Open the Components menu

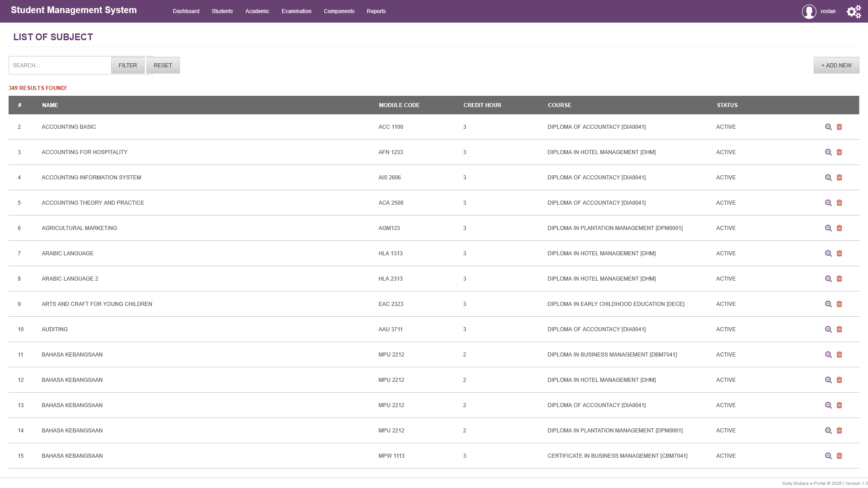tap(339, 11)
